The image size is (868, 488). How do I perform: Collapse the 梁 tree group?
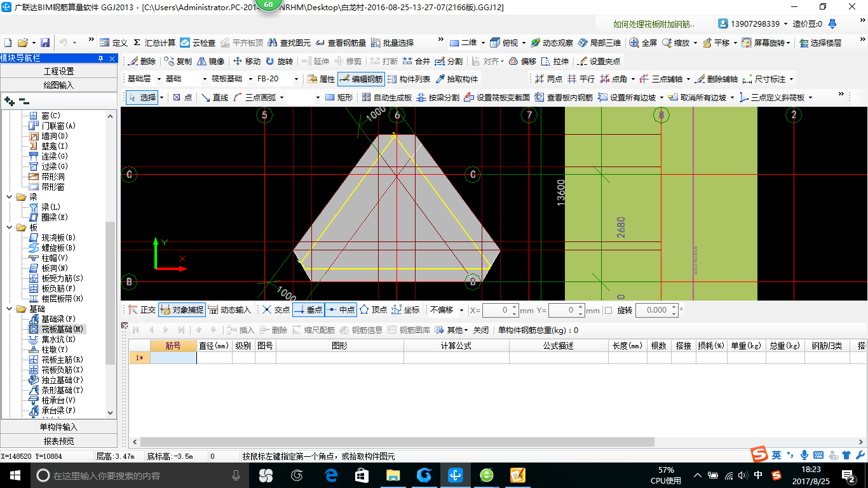[9, 197]
